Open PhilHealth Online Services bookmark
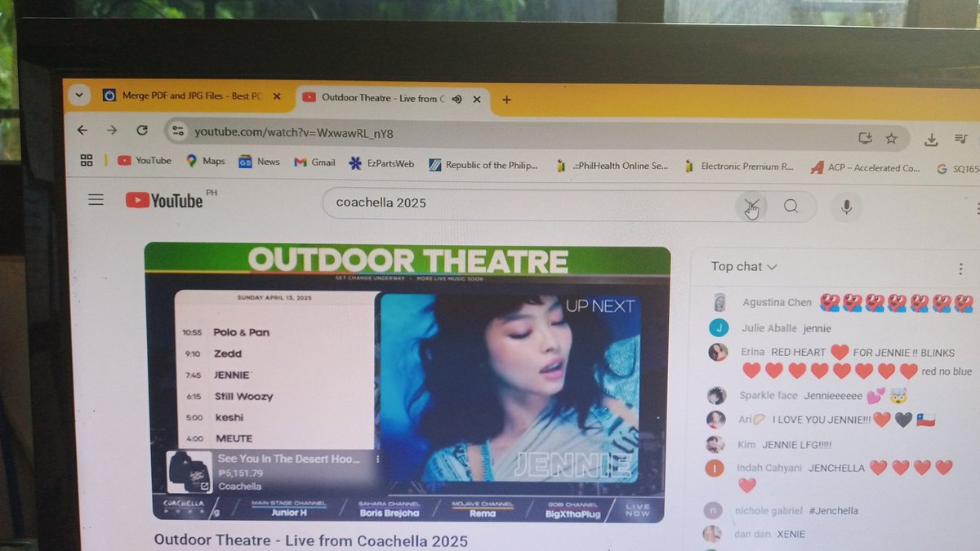 612,165
